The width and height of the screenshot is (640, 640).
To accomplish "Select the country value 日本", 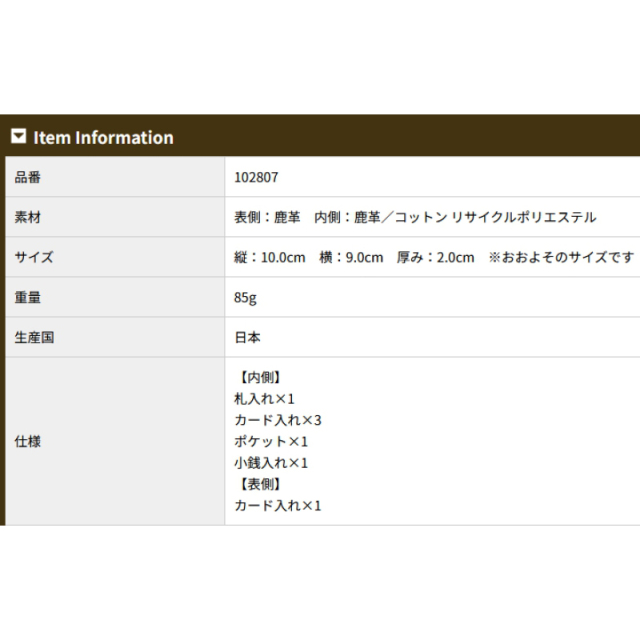I will coord(247,338).
